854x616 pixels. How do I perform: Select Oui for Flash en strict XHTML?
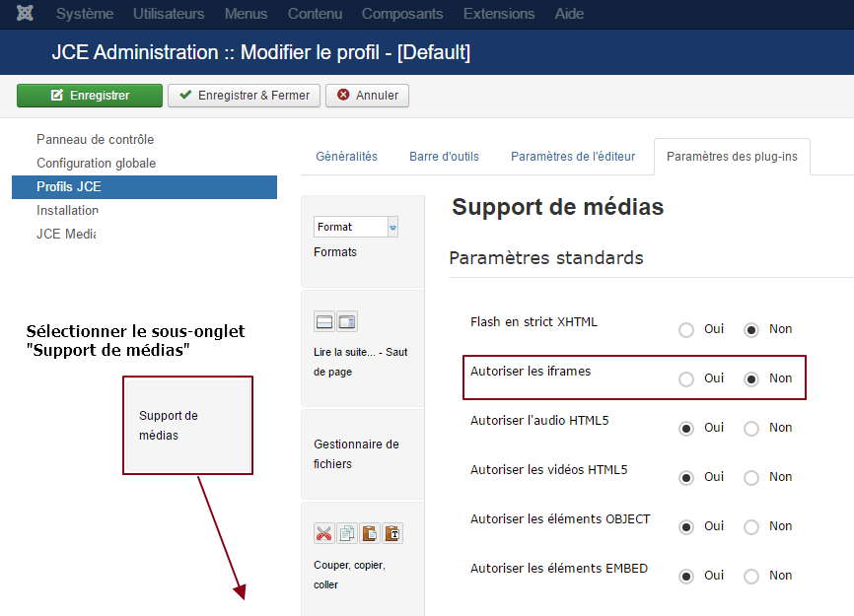pyautogui.click(x=686, y=330)
